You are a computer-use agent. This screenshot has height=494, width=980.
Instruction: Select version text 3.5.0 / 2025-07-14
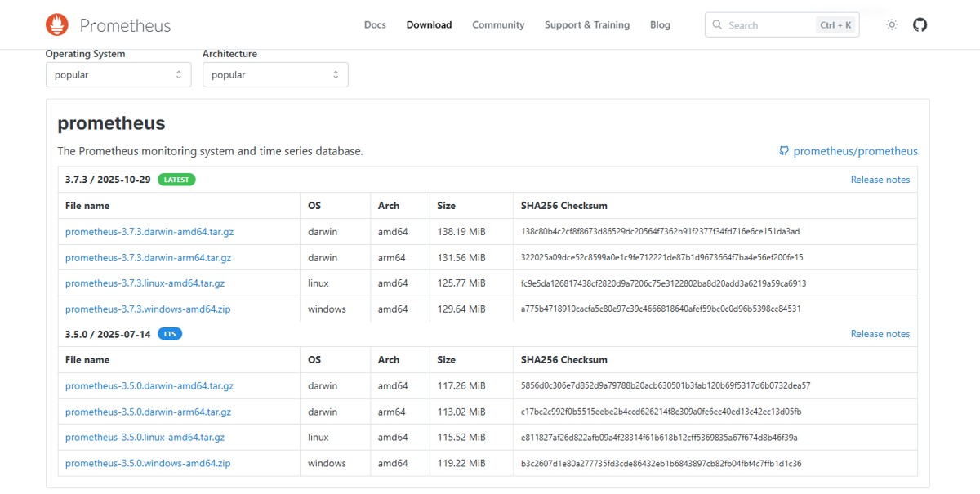click(108, 334)
